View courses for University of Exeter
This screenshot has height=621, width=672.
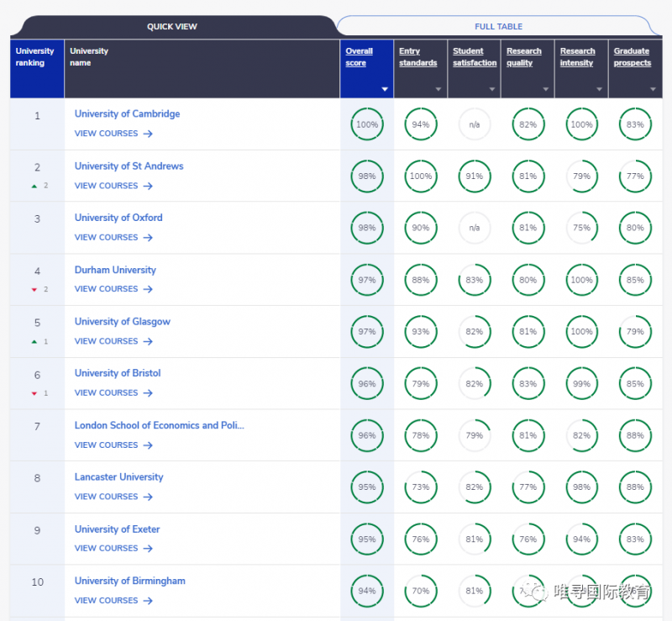113,548
